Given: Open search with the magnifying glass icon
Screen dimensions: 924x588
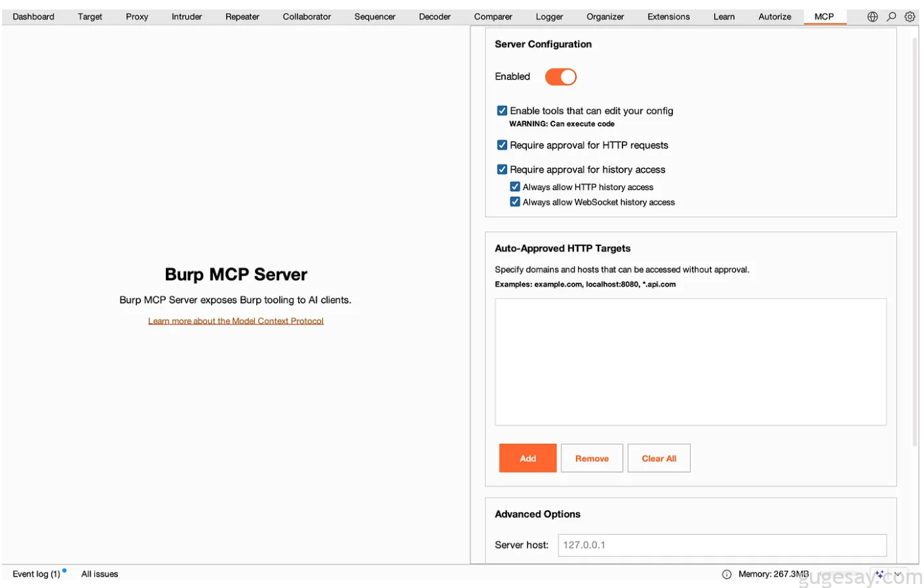Looking at the screenshot, I should pyautogui.click(x=891, y=17).
